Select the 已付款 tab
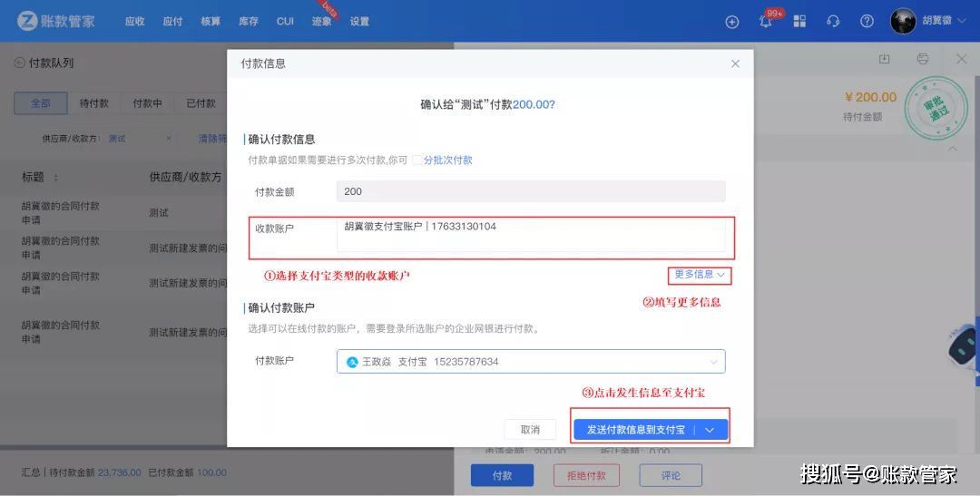 pyautogui.click(x=201, y=103)
